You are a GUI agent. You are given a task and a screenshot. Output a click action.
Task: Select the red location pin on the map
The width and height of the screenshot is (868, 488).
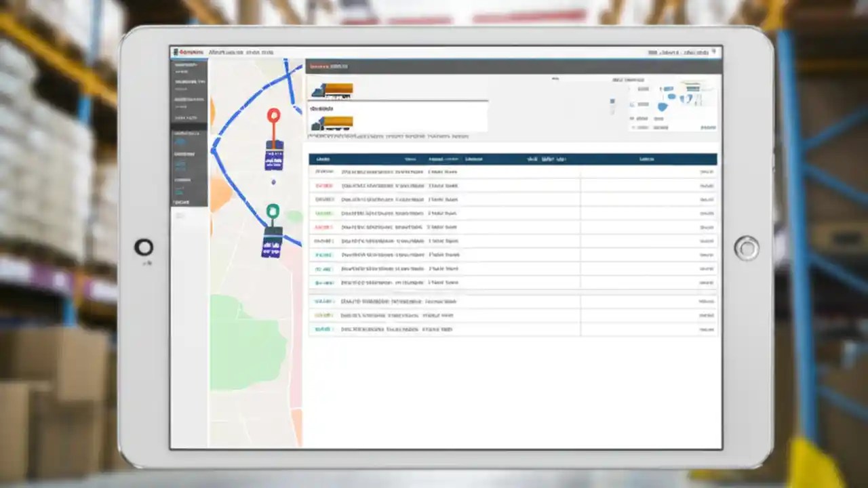pos(273,115)
